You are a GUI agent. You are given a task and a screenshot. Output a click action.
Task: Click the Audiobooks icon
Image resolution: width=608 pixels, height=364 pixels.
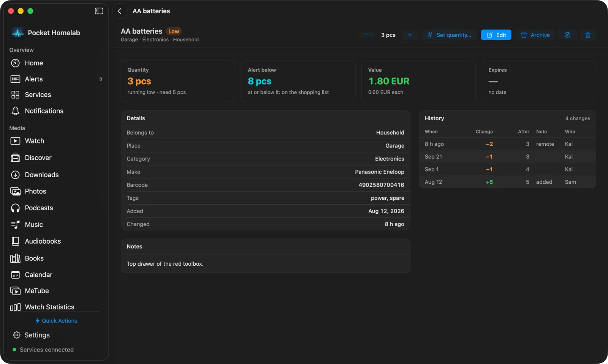tap(15, 241)
